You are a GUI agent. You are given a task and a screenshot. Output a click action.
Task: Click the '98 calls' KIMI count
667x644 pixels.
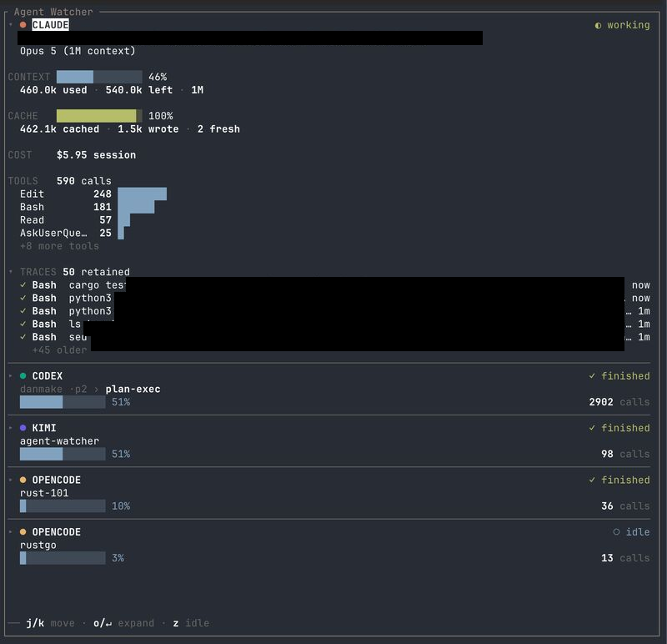pos(625,454)
